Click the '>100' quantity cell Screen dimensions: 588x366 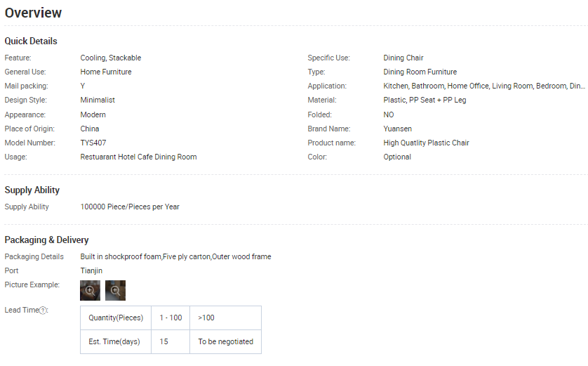coord(206,318)
